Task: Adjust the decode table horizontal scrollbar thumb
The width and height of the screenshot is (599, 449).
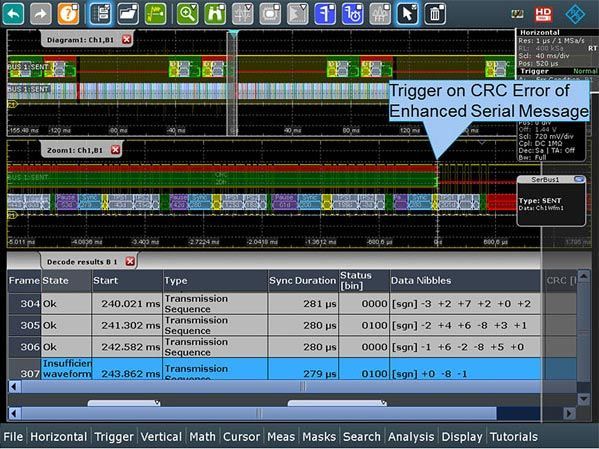Action: 301,387
